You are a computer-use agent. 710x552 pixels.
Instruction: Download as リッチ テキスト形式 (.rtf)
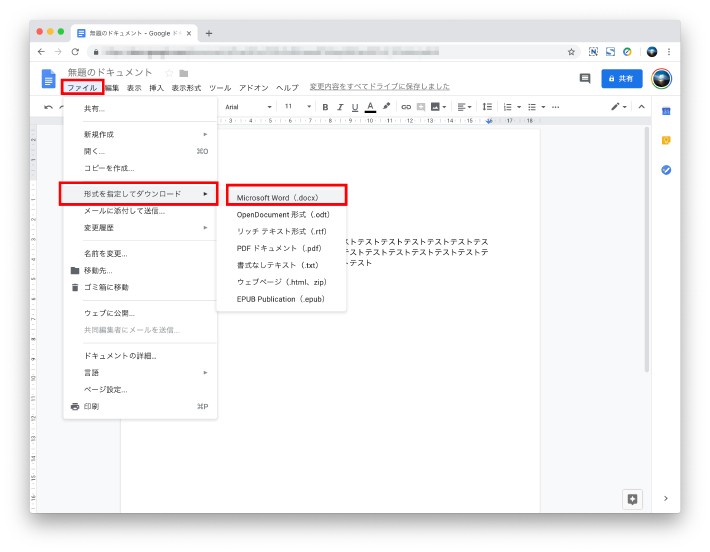pyautogui.click(x=282, y=231)
